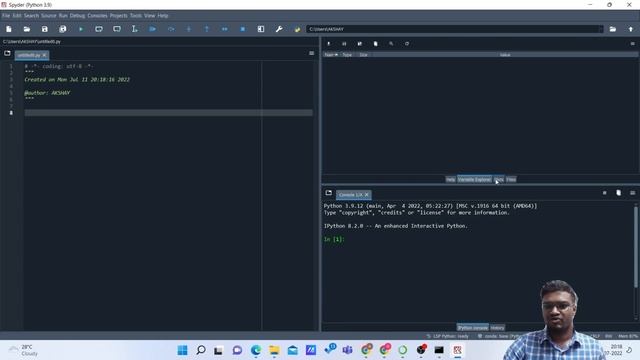This screenshot has height=360, width=640.
Task: Open the Help menu
Action: tap(163, 16)
